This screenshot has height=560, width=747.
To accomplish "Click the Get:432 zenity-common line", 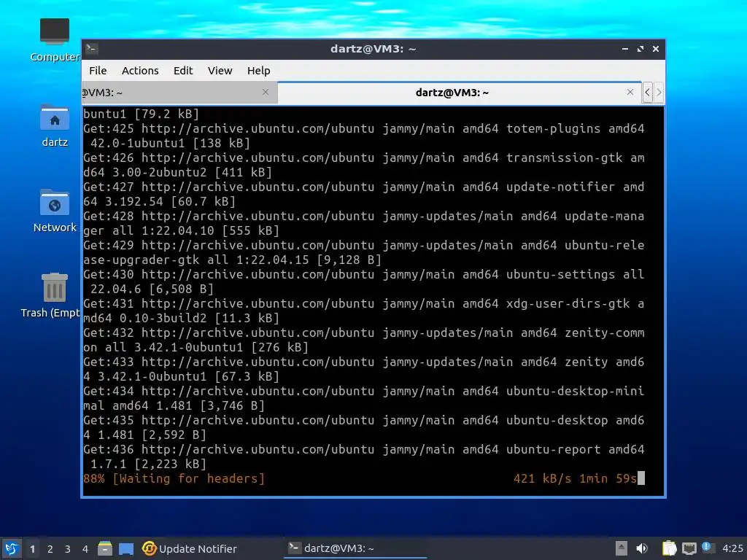I will [364, 340].
